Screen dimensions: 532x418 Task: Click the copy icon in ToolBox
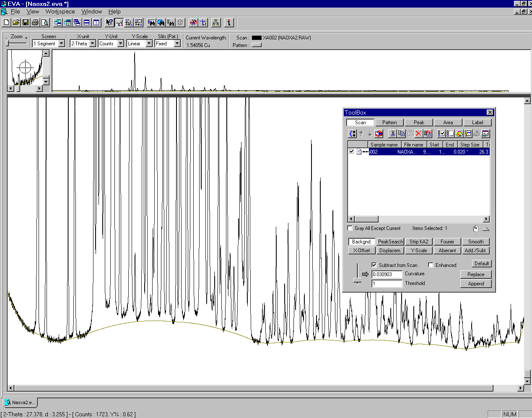401,133
